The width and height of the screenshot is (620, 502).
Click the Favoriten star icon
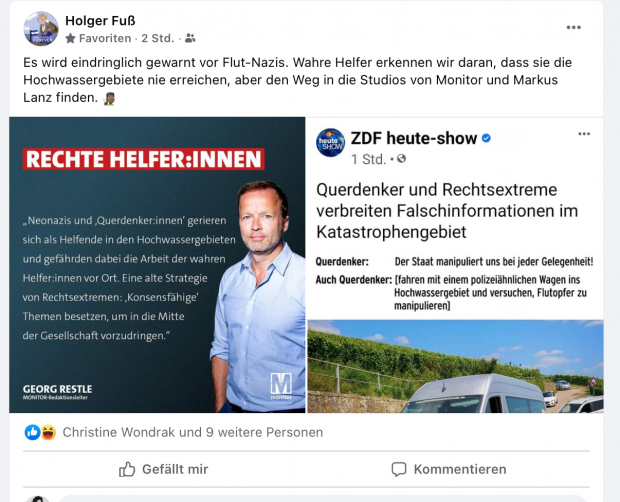tap(70, 38)
